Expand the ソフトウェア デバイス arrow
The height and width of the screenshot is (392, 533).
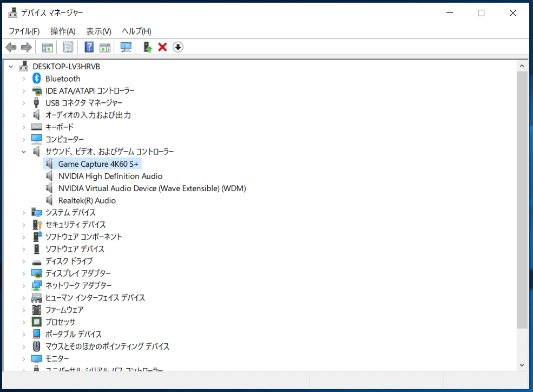click(23, 249)
